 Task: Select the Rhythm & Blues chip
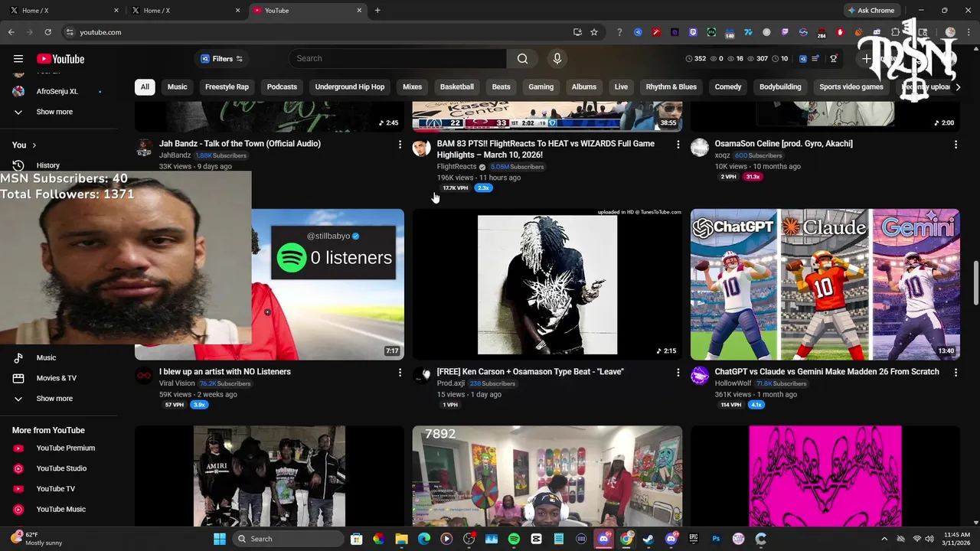pyautogui.click(x=671, y=87)
